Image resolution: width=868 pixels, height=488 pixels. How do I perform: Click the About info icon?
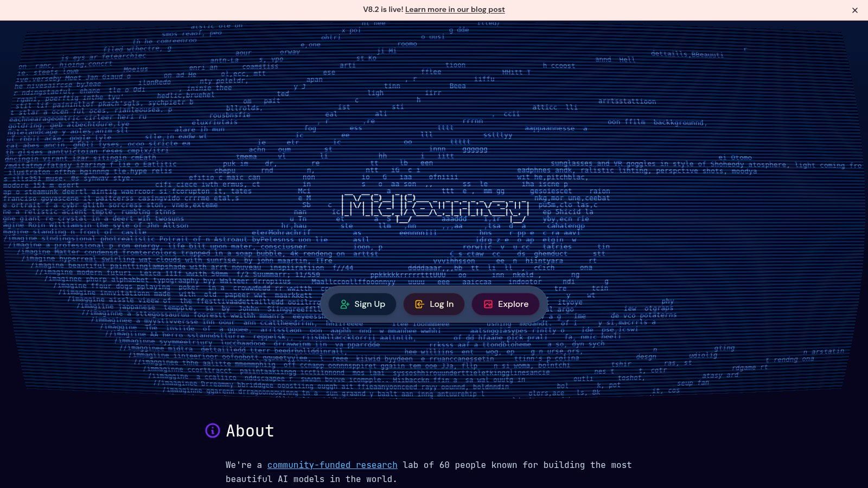click(213, 431)
